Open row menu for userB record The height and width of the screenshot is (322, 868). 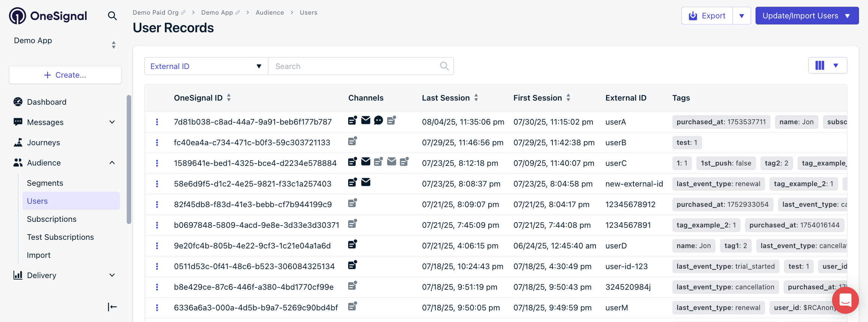click(x=157, y=143)
